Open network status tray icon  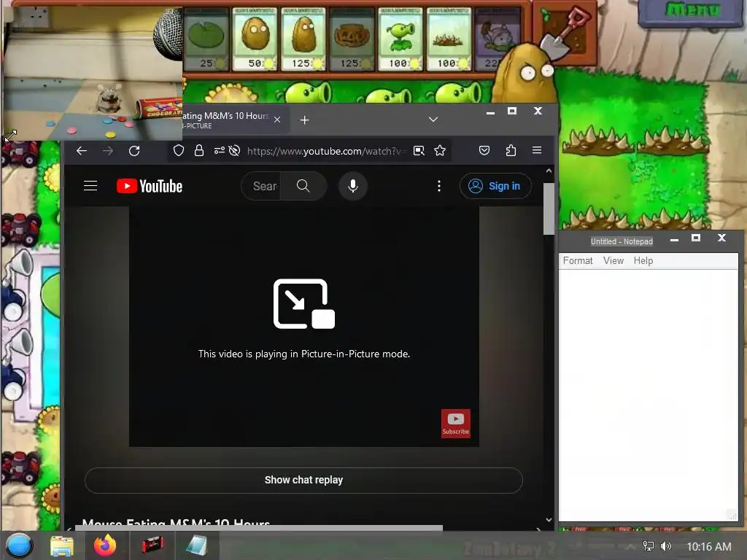click(649, 546)
